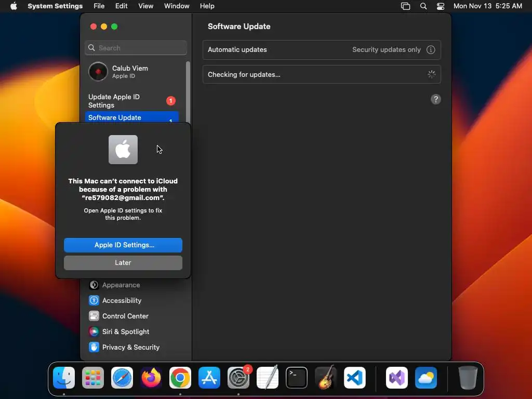This screenshot has width=532, height=399.
Task: Click the date and time in menu bar
Action: tap(487, 6)
